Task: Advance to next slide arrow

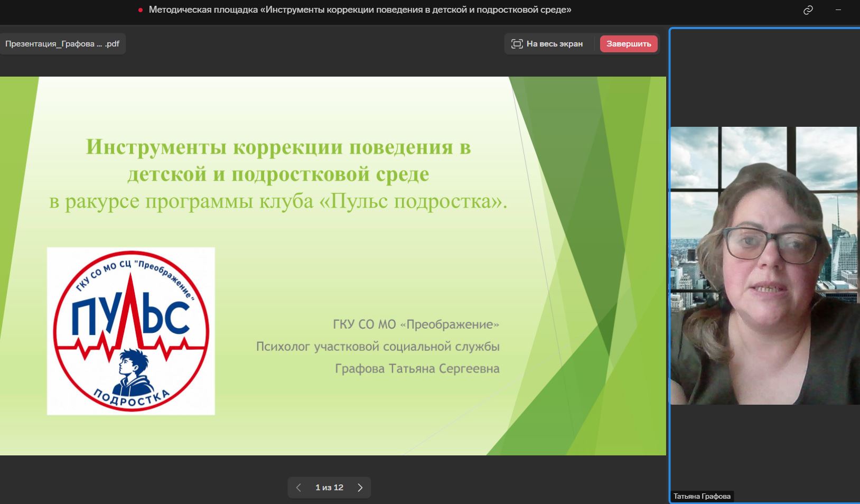Action: coord(360,488)
